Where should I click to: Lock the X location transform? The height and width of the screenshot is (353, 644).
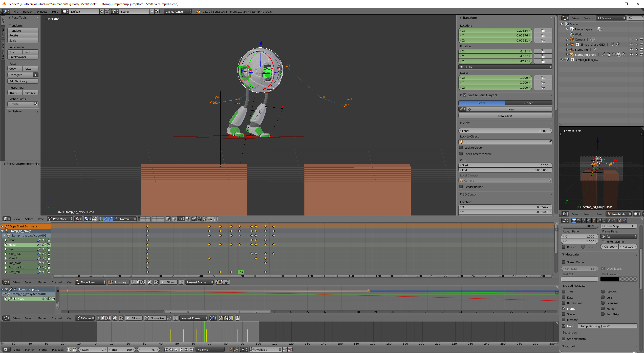(x=543, y=31)
